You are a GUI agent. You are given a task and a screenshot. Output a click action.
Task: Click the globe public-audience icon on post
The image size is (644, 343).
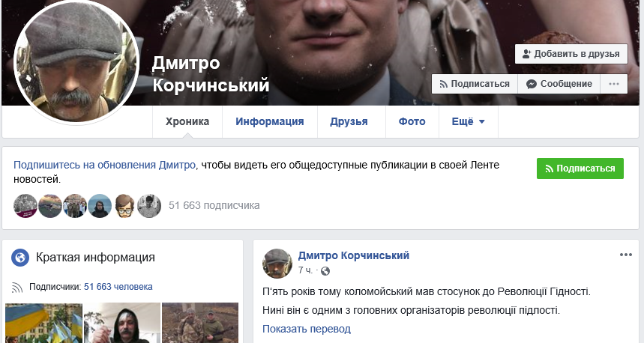[x=325, y=271]
